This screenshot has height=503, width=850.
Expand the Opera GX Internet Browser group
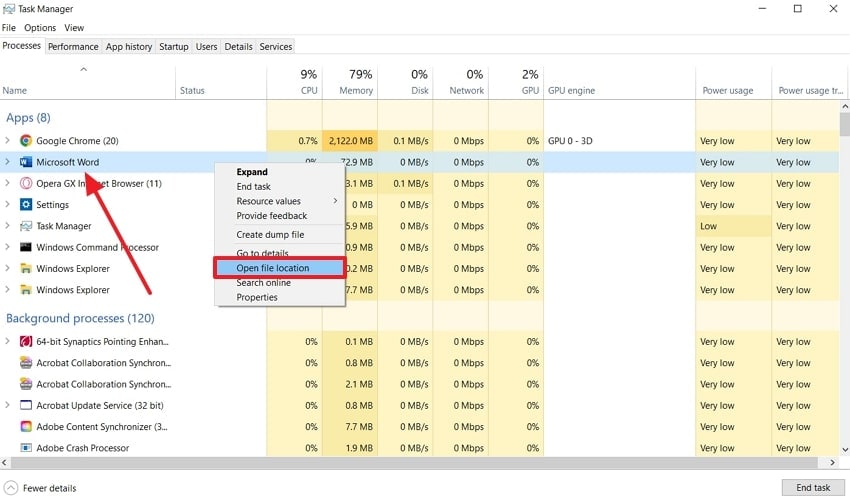(8, 184)
